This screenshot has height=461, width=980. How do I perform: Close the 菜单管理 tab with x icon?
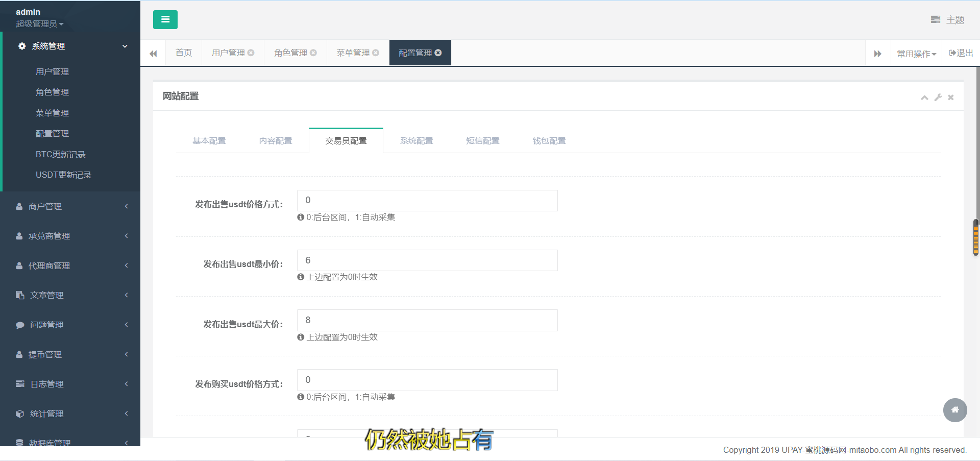[376, 53]
